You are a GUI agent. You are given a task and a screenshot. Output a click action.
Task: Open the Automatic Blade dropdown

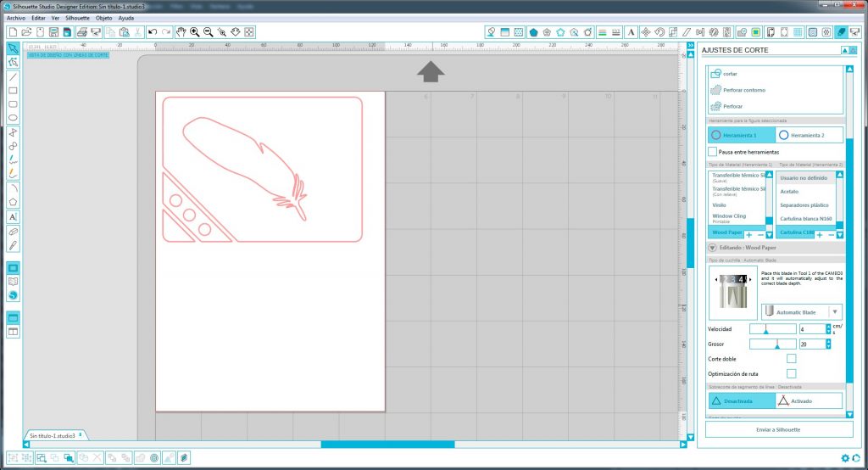[x=802, y=312]
